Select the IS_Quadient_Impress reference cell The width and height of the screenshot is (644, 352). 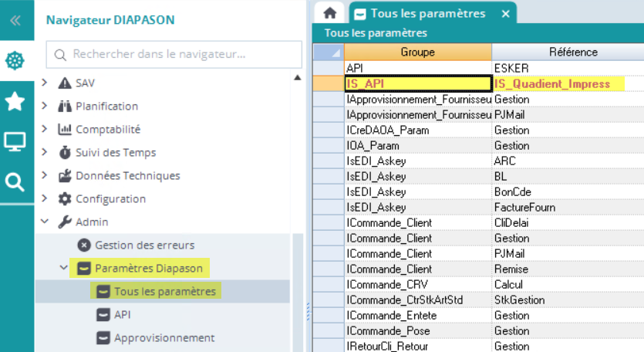(x=568, y=83)
